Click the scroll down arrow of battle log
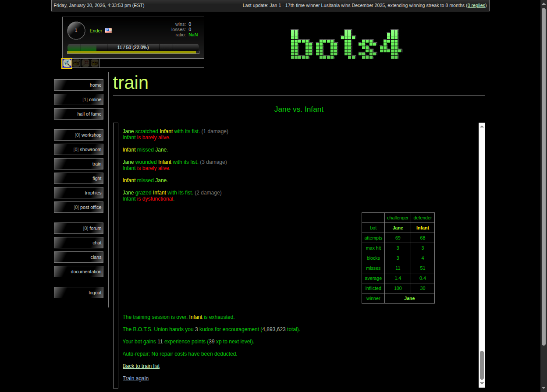547x392 pixels. (x=482, y=384)
